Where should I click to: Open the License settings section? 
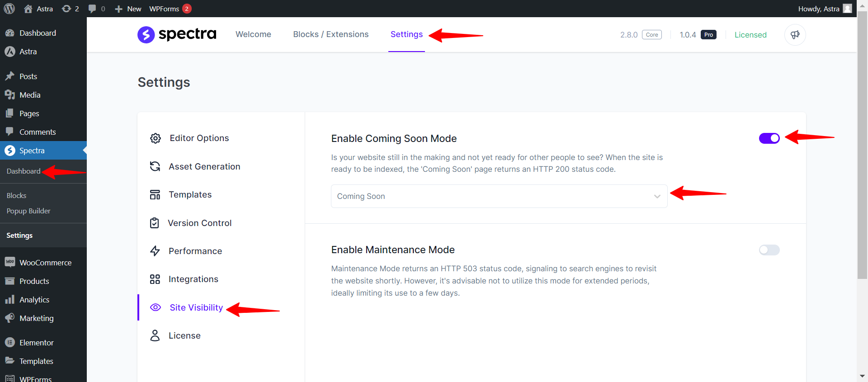(184, 335)
